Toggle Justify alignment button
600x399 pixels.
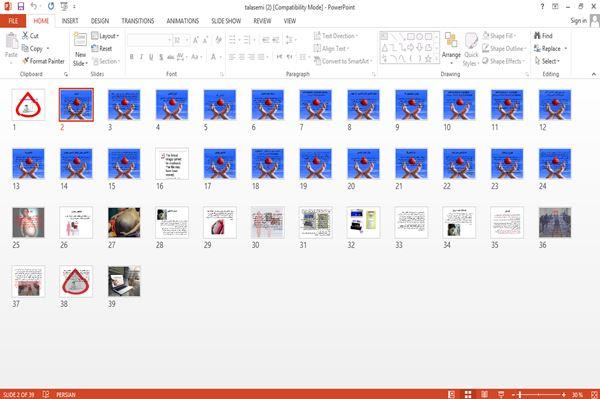click(261, 57)
